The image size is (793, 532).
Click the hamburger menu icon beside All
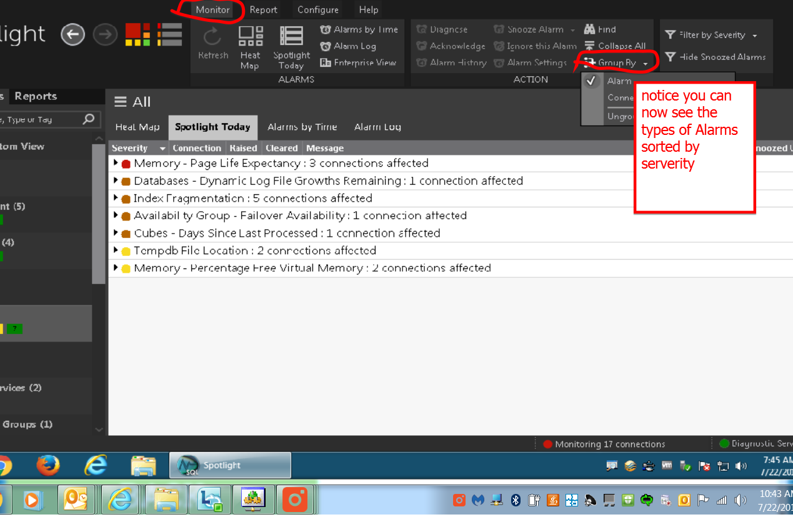(121, 102)
